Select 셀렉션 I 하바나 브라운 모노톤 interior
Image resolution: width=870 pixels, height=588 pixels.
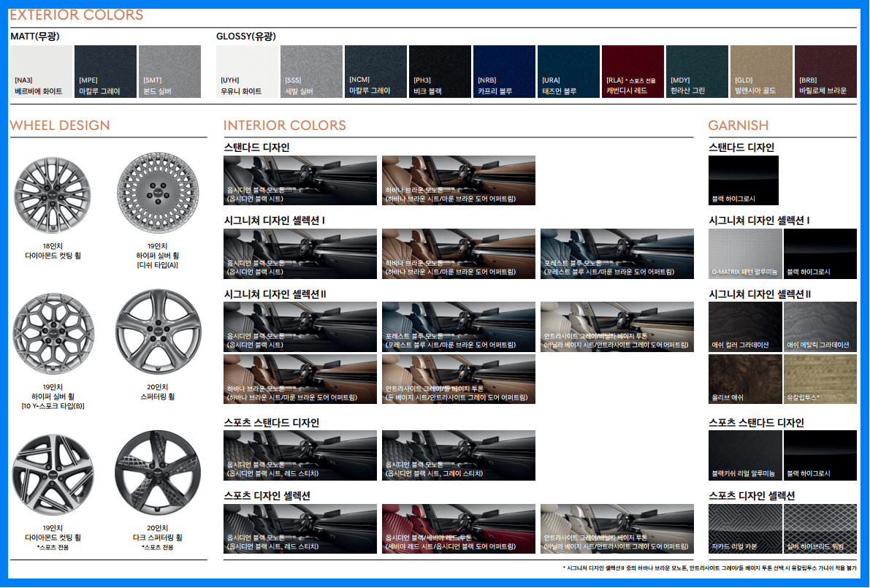click(459, 254)
